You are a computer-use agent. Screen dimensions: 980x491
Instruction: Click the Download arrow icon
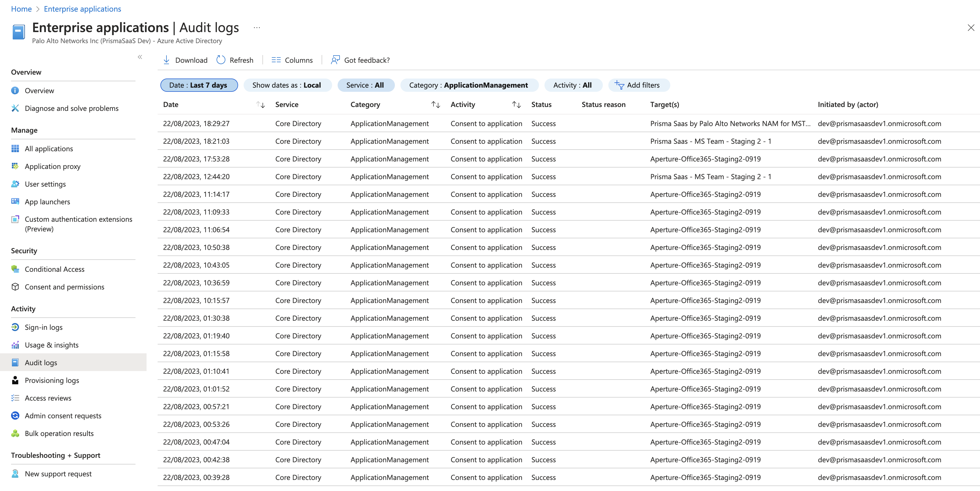tap(166, 60)
